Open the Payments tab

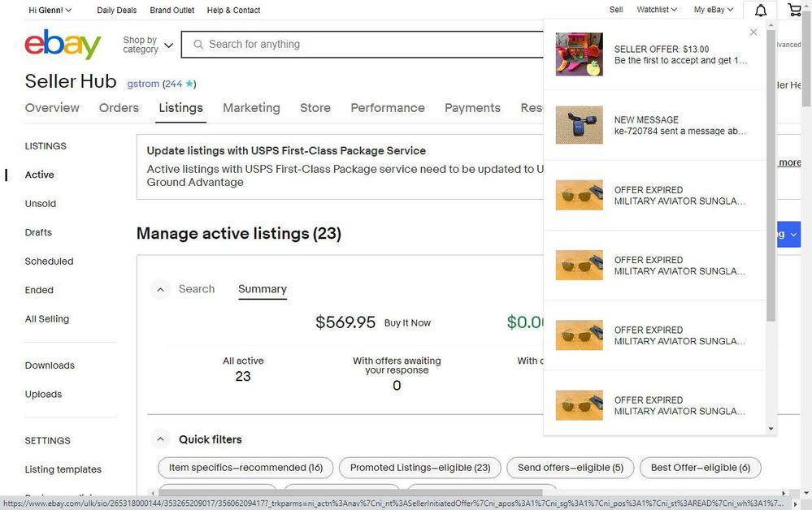[472, 107]
